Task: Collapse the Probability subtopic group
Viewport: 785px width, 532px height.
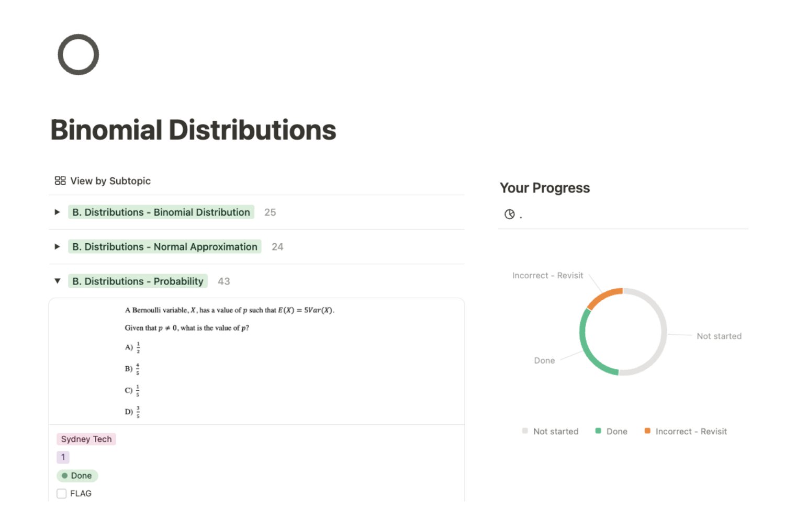Action: tap(57, 281)
